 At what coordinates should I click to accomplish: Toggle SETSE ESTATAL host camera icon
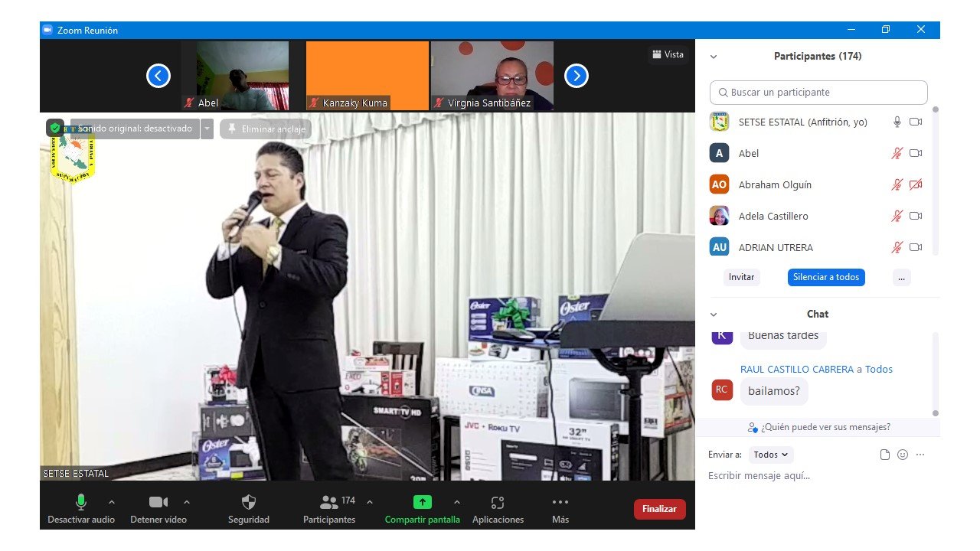click(x=916, y=122)
